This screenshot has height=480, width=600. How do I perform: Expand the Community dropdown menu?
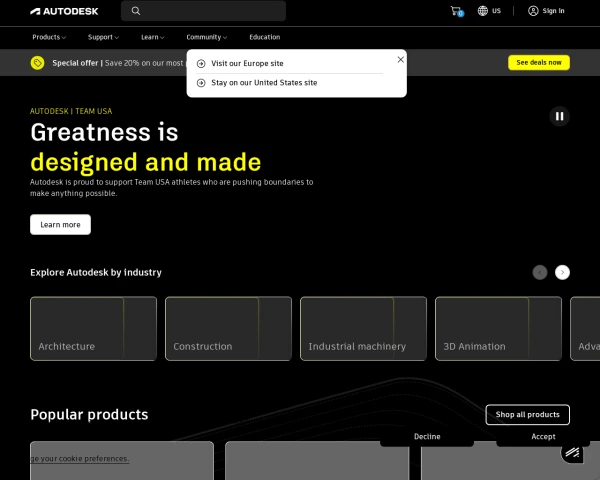(x=207, y=37)
